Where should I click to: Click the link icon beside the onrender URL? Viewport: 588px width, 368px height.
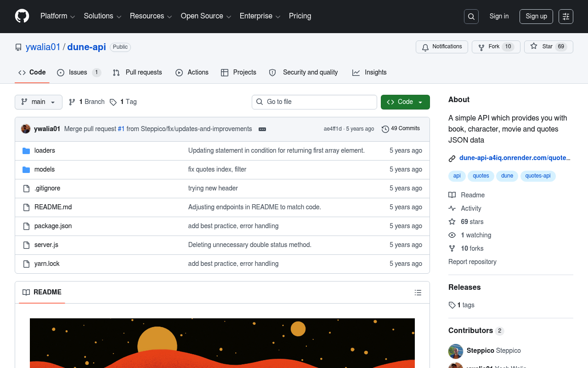click(x=452, y=158)
